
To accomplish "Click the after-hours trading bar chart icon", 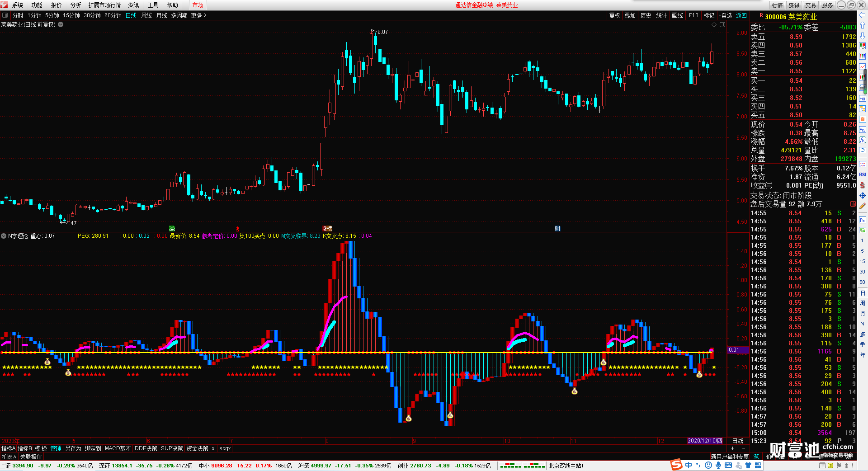I will (853, 204).
